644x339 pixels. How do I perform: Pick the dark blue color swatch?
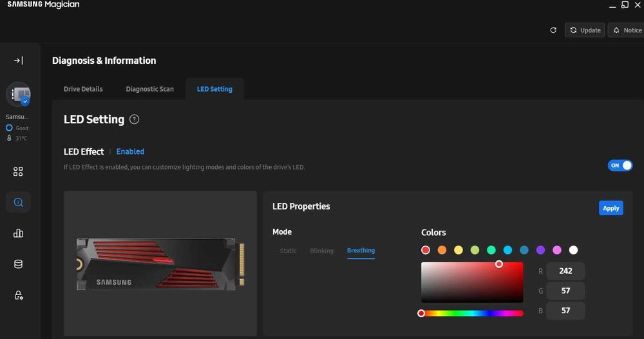(524, 250)
